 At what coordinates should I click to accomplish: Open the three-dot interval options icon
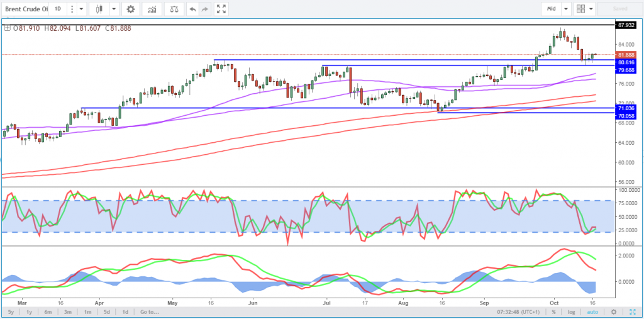point(72,9)
